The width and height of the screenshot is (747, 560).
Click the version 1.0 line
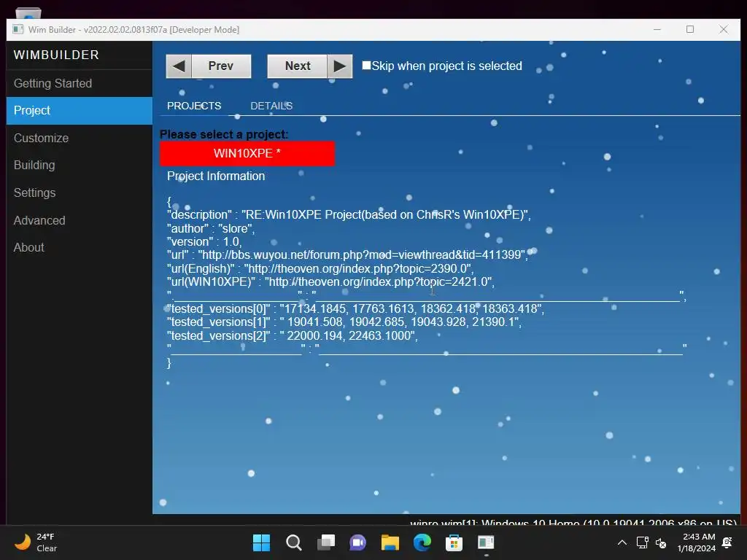coord(204,242)
